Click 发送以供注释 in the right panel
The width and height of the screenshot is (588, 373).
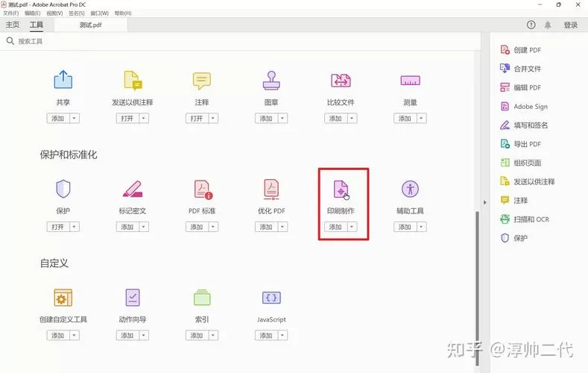click(528, 181)
